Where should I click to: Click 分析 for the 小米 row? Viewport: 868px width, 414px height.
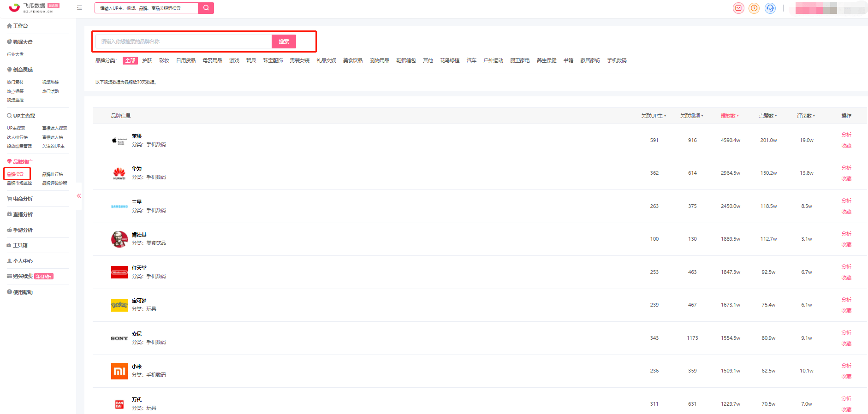846,366
